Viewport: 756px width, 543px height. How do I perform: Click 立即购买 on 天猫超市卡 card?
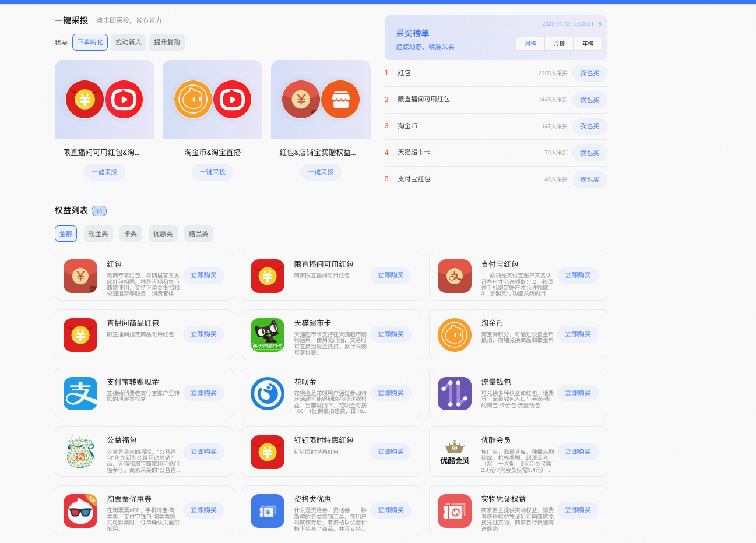pyautogui.click(x=391, y=334)
